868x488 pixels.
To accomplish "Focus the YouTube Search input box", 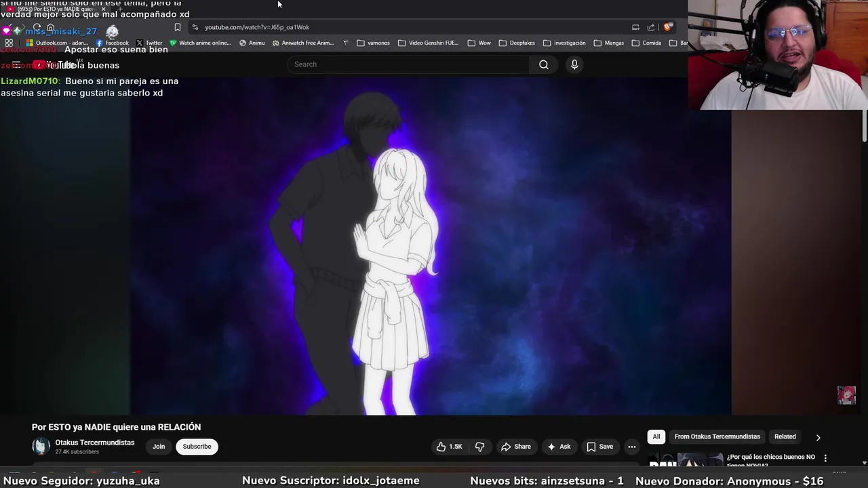I will [x=408, y=64].
